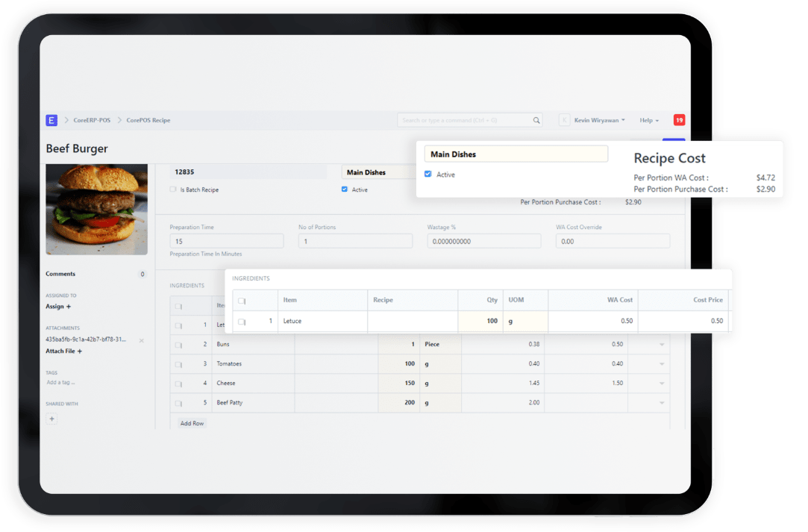The width and height of the screenshot is (808, 532).
Task: Toggle the small Active checkbox under Main Dishes
Action: [344, 190]
